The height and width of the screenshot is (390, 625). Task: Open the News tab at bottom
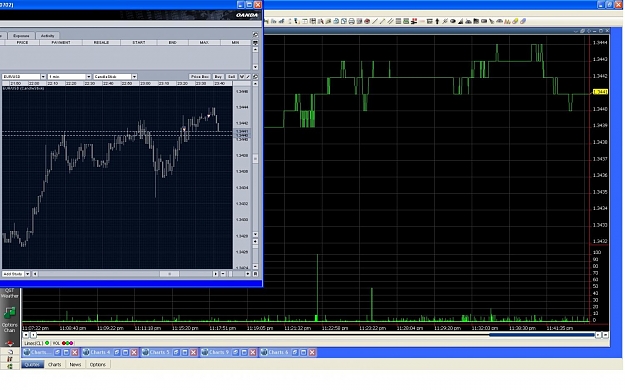point(75,364)
